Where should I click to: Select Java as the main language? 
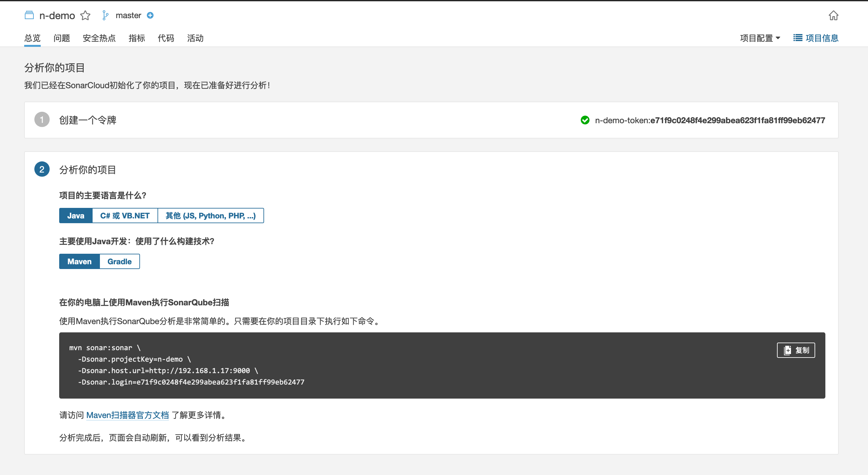tap(75, 216)
